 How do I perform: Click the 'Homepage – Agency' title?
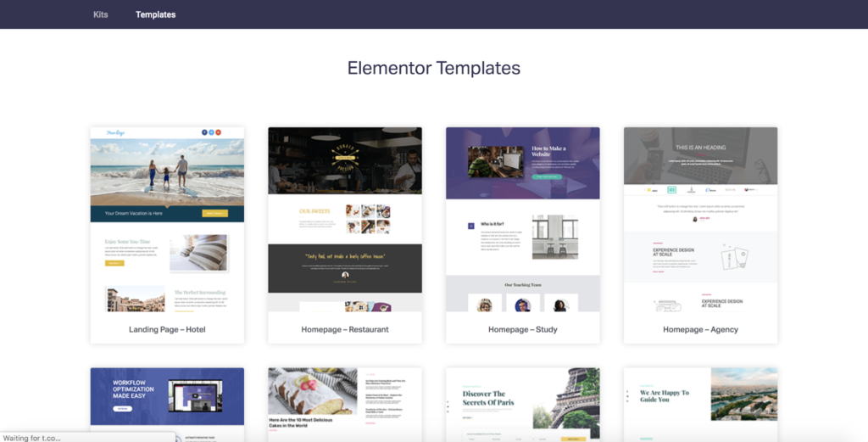[x=700, y=329]
